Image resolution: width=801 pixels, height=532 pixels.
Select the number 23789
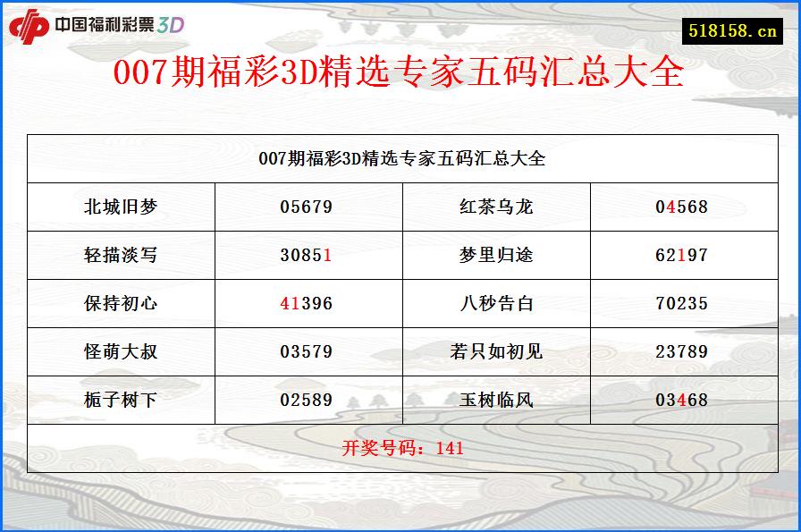click(682, 351)
